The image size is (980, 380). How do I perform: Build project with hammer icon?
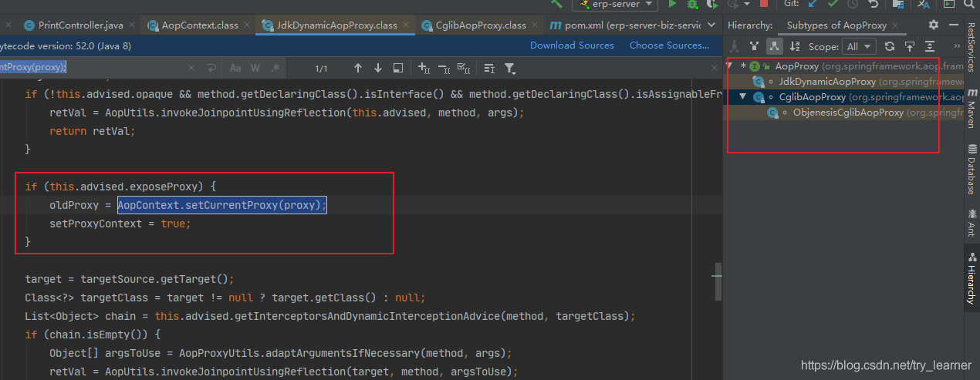click(556, 4)
